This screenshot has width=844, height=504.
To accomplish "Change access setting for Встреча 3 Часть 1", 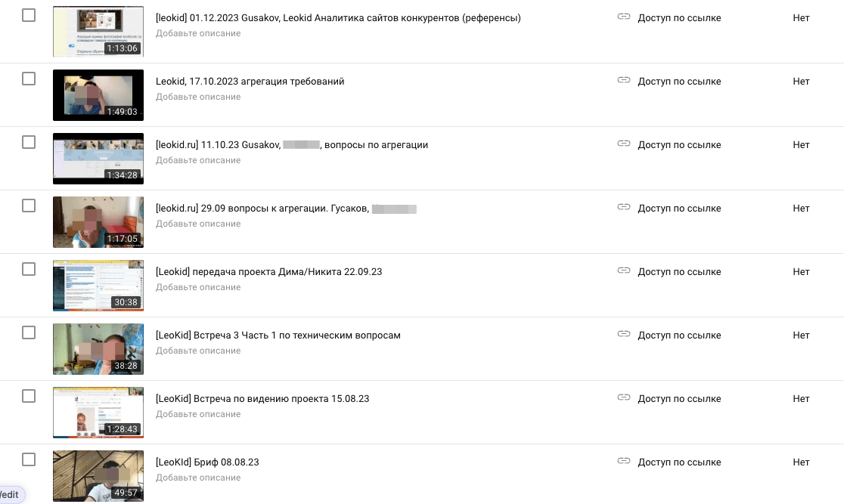I will [x=679, y=335].
